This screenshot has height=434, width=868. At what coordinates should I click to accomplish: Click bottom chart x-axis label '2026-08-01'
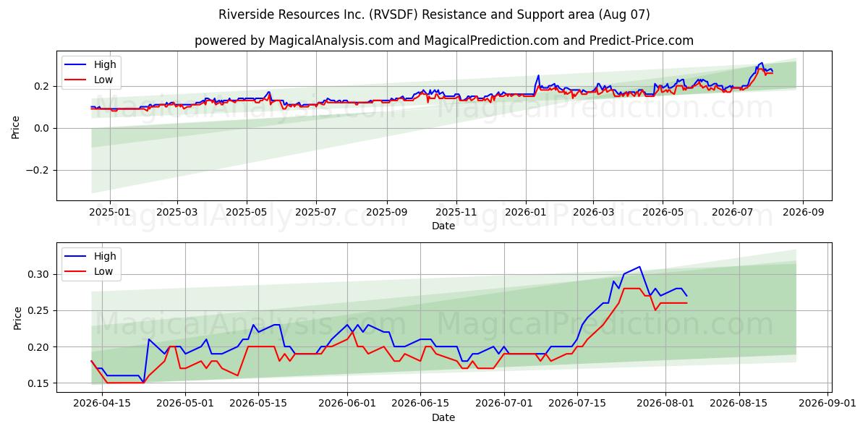click(666, 404)
